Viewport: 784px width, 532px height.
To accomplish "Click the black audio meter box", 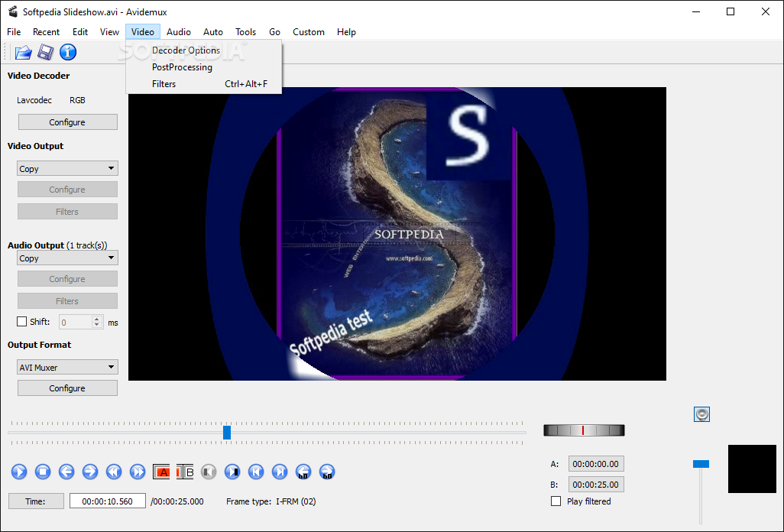I will (752, 469).
